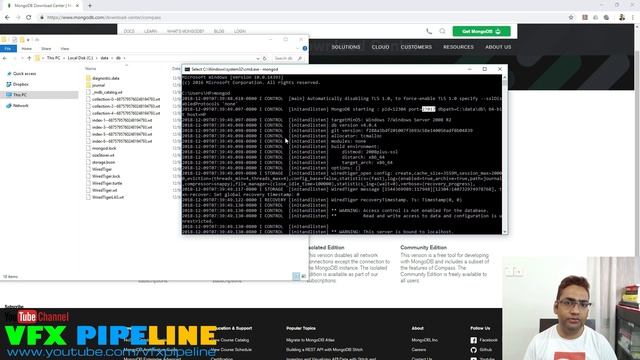This screenshot has height=360, width=640.
Task: Open Share tab in File Explorer
Action: tap(46, 49)
